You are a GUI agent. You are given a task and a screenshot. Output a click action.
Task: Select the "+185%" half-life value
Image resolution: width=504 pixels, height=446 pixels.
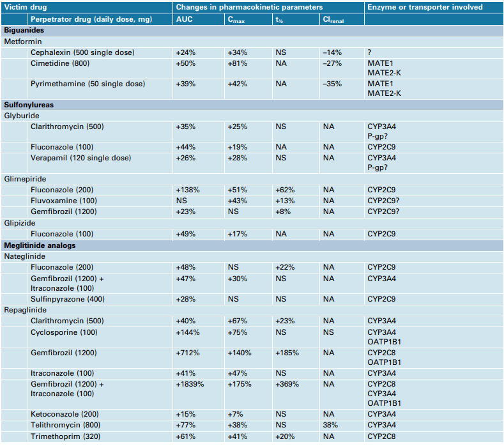coord(287,353)
